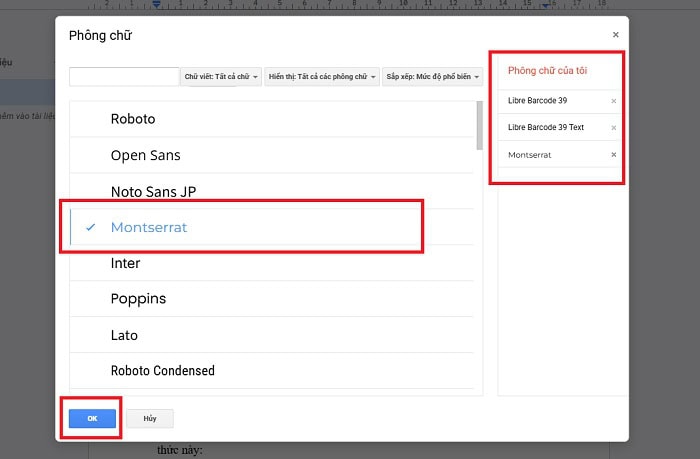Open the Hiển thị display filter dropdown
Screen dimensions: 700x459
click(322, 77)
